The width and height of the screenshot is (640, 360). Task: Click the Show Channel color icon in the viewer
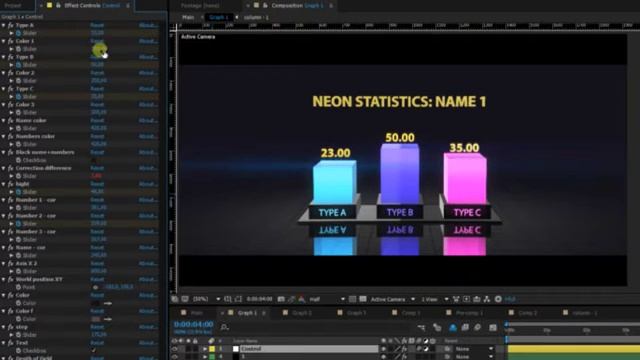pyautogui.click(x=301, y=299)
